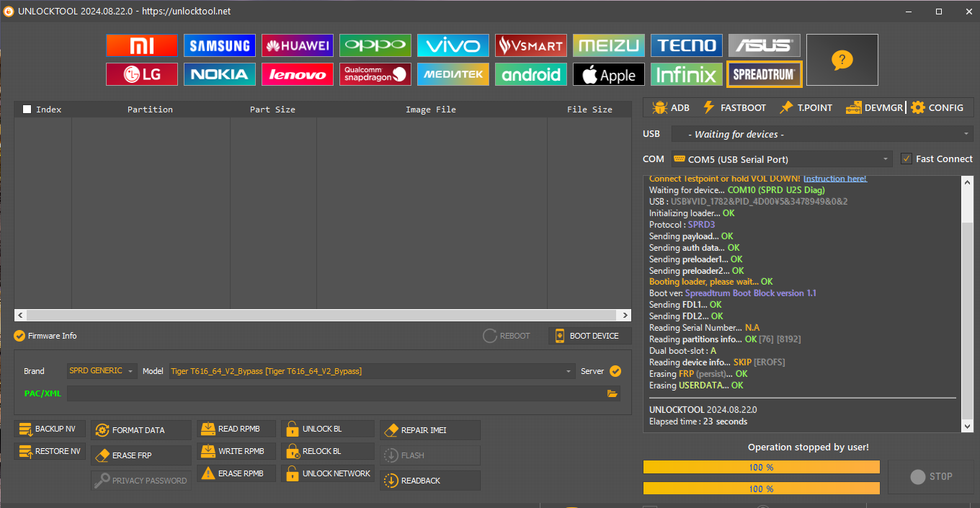Click the upper 100% progress bar
This screenshot has width=980, height=508.
click(761, 468)
